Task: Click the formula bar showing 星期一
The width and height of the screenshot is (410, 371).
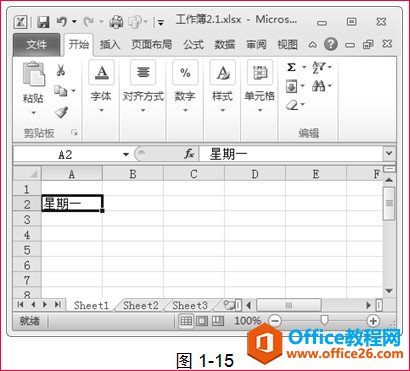Action: (292, 154)
